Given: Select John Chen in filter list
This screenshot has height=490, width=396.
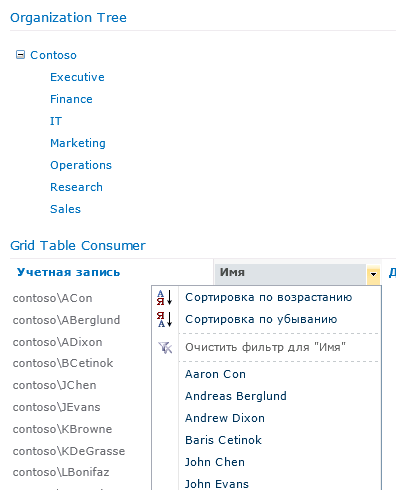Looking at the screenshot, I should [215, 462].
